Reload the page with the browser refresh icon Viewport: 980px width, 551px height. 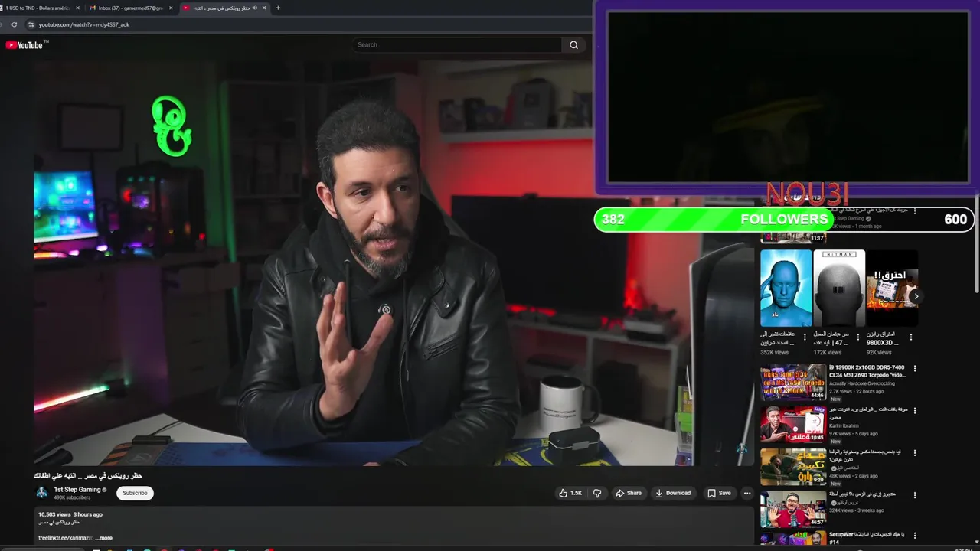14,24
